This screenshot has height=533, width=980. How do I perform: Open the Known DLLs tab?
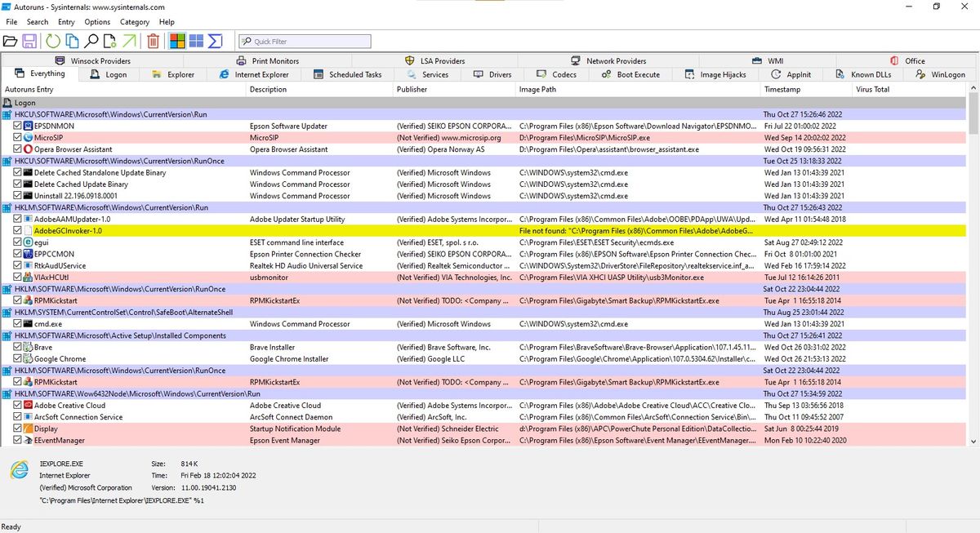click(865, 74)
